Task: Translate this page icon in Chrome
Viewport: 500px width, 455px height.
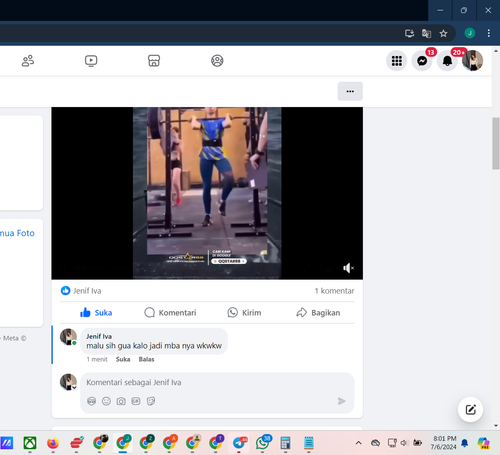Action: 426,33
